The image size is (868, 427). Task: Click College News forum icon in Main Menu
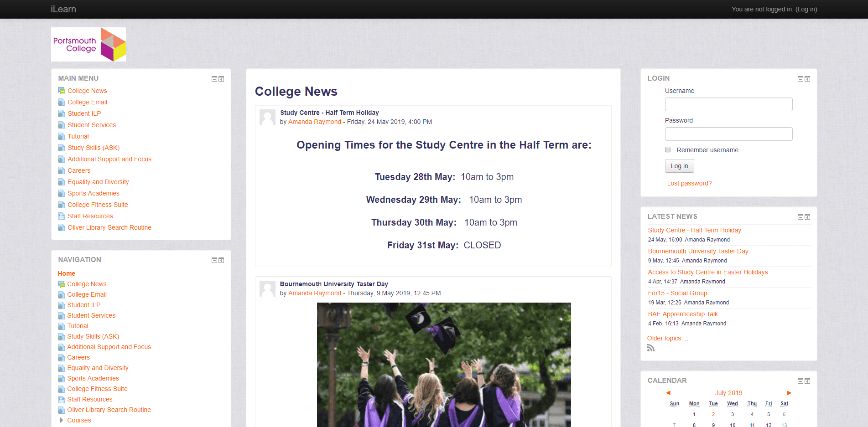[x=62, y=91]
